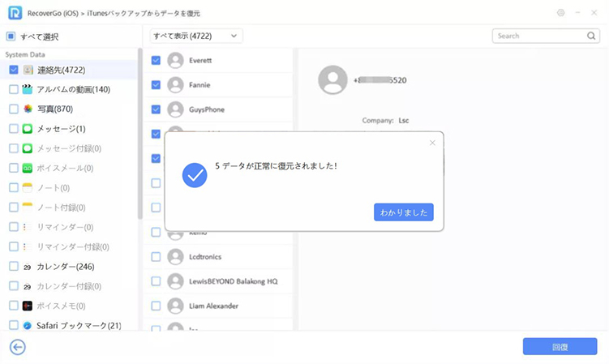Screen dimensions: 609x364
Task: Click the 連絡先 contacts icon
Action: coord(28,70)
